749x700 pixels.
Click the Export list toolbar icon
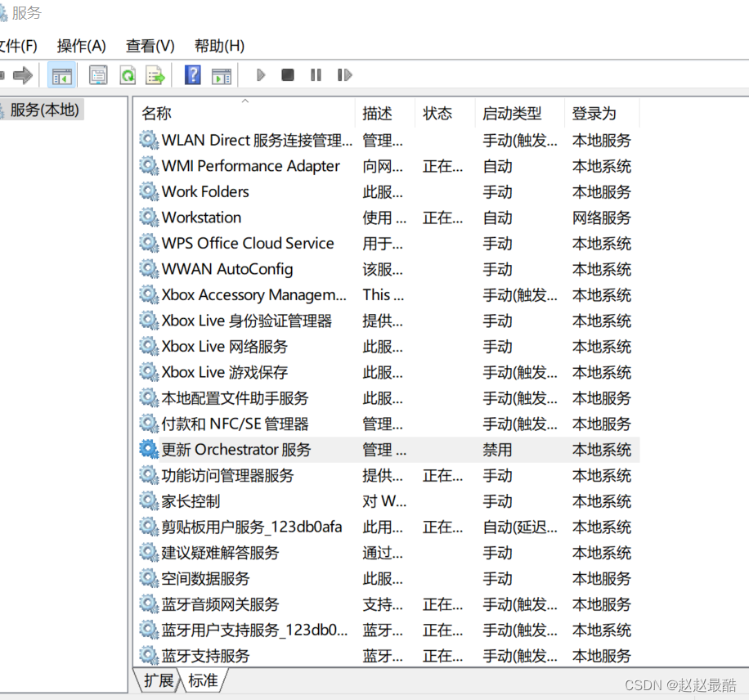(x=155, y=75)
